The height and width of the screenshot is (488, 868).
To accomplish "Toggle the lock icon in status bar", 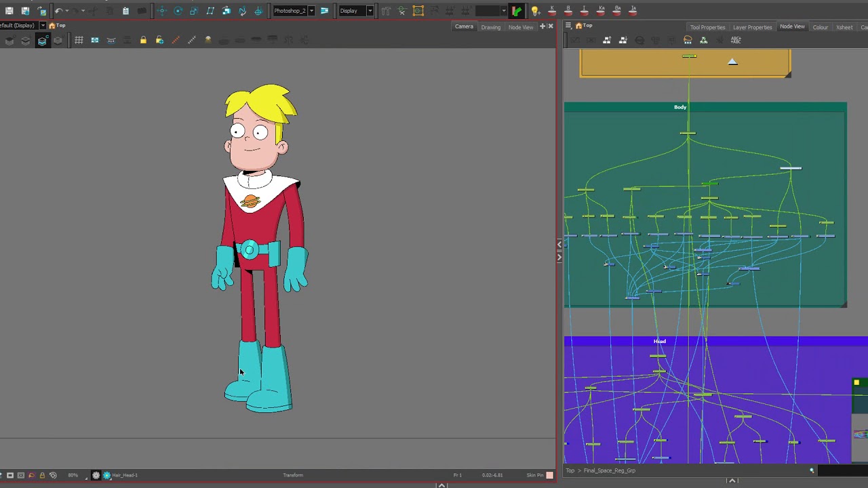I will [42, 475].
